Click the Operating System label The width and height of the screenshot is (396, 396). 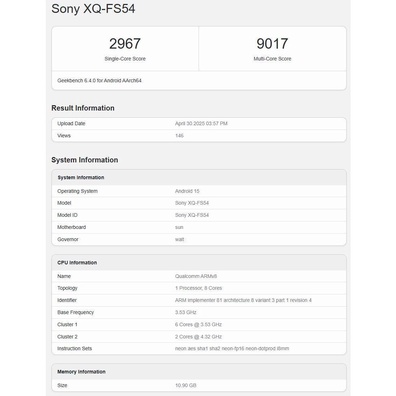(x=77, y=191)
